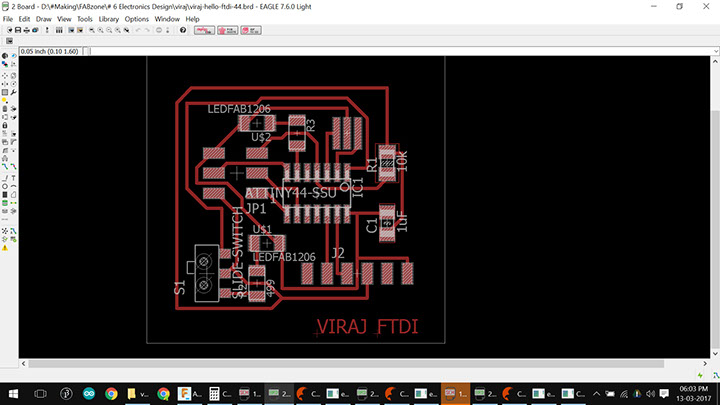Redo the last undone action
Screen dimensions: 720x405
[x=147, y=30]
